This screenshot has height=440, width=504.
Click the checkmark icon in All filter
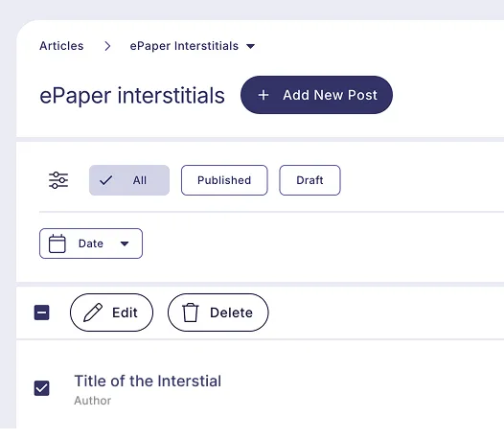[105, 180]
